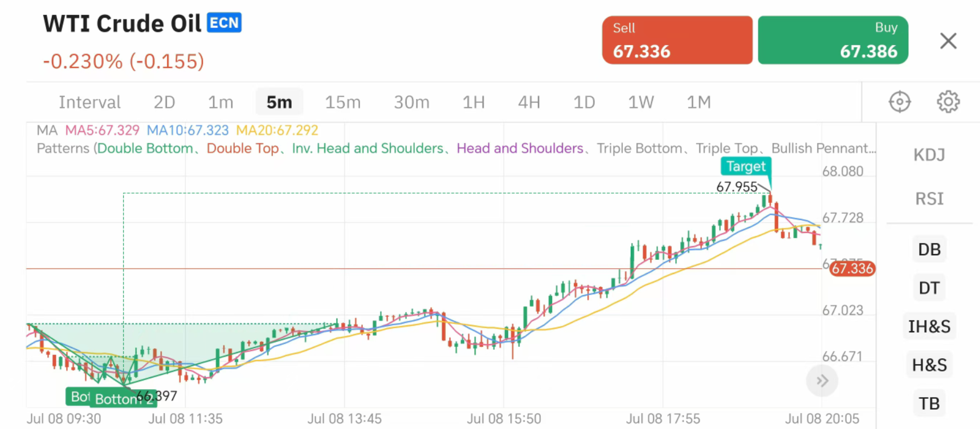Click the double chevron scroll-forward button
Screen dimensions: 980x429
(822, 381)
